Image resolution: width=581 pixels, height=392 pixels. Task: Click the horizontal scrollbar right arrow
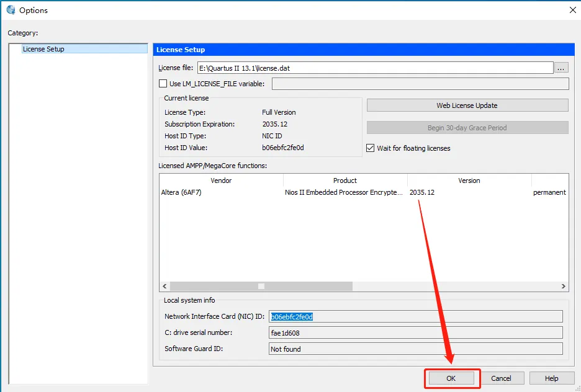click(x=563, y=286)
